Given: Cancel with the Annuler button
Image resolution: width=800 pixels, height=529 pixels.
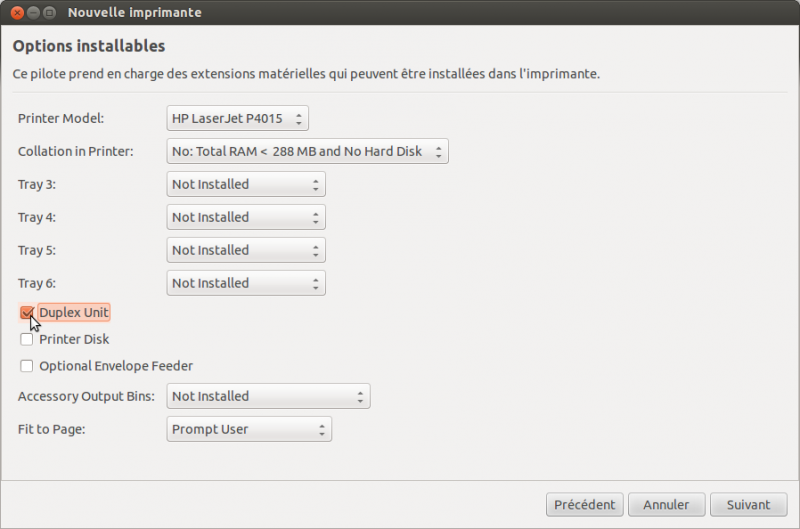Looking at the screenshot, I should (666, 505).
